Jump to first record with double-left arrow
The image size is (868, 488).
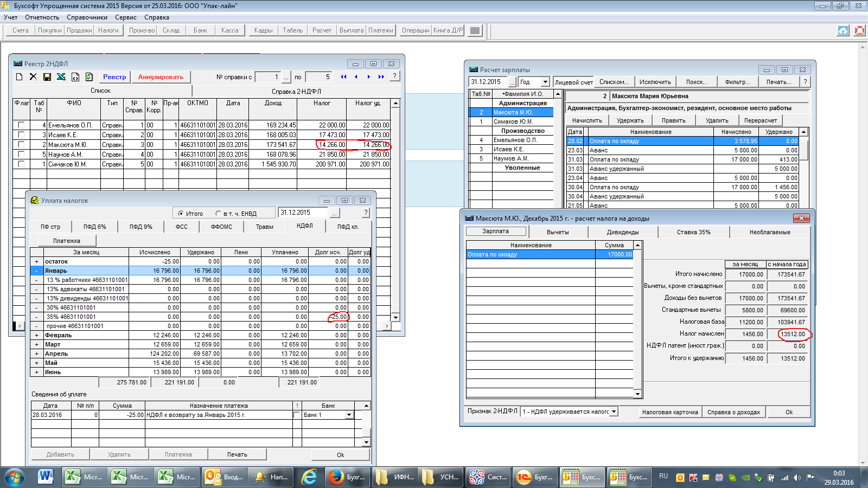[343, 77]
